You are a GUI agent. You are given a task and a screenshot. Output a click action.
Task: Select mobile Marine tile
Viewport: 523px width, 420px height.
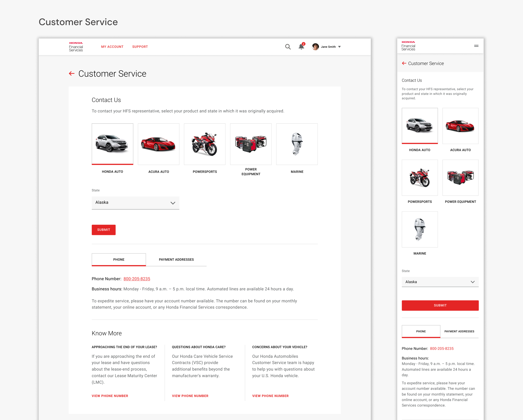tap(420, 229)
